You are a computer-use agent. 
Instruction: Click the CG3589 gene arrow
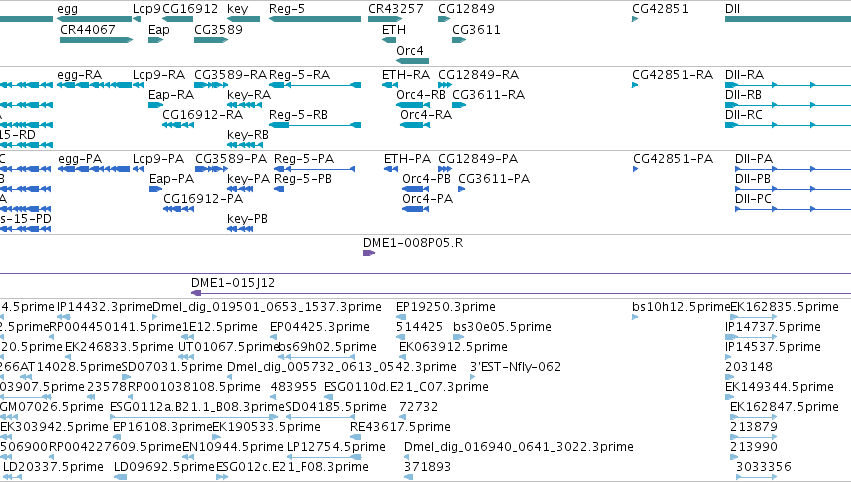point(211,40)
